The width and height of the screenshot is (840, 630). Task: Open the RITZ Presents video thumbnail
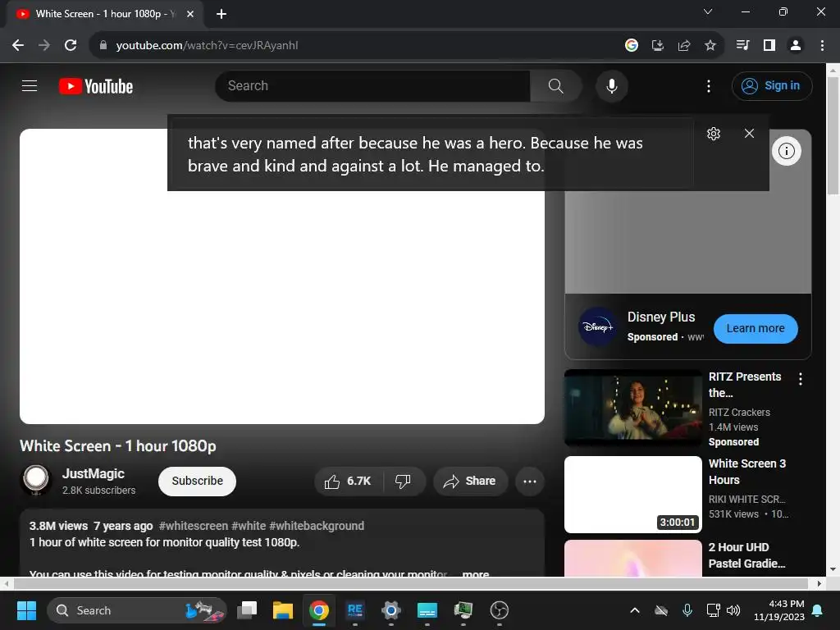coord(632,408)
